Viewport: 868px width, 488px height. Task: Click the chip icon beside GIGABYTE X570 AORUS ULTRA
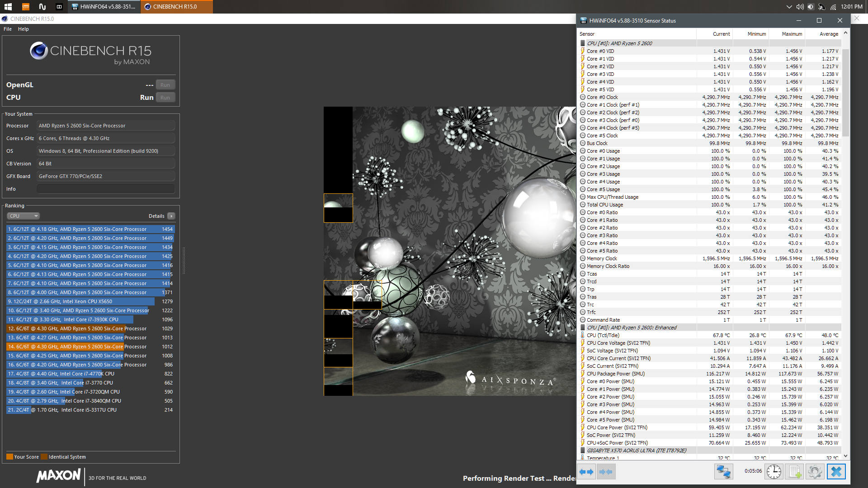pyautogui.click(x=583, y=450)
